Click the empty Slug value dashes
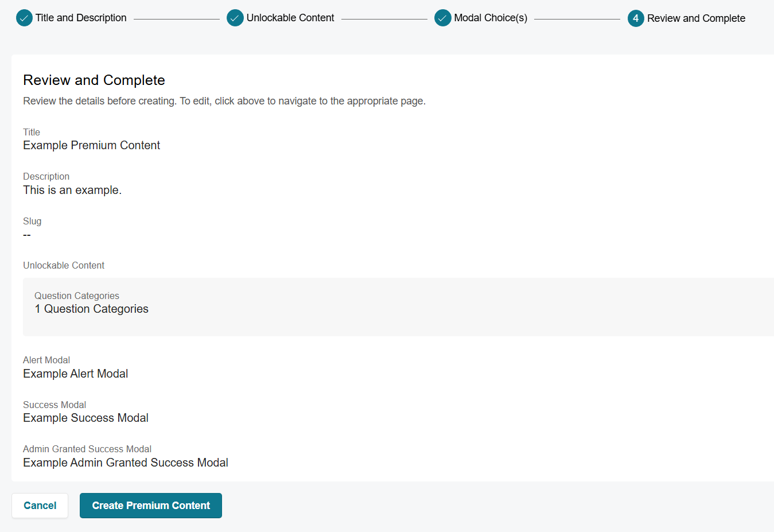 point(27,235)
